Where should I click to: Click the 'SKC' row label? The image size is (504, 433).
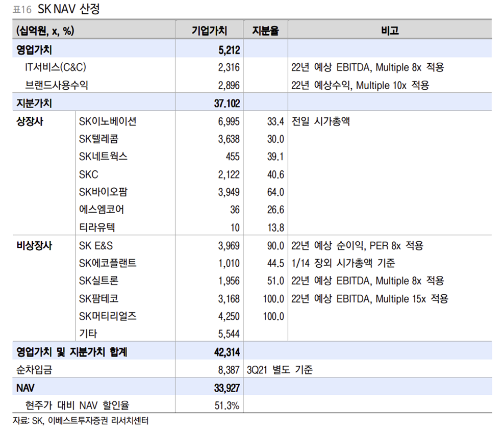coord(88,174)
